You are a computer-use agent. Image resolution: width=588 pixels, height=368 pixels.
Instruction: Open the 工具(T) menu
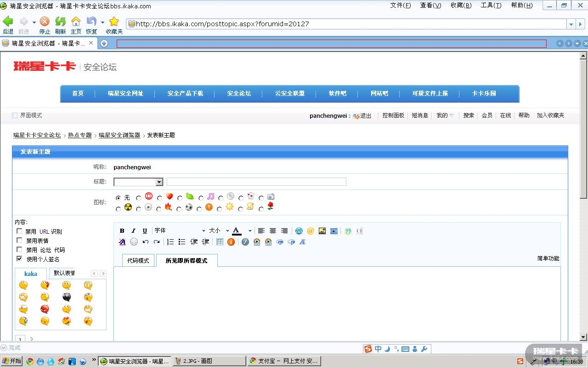click(x=491, y=6)
